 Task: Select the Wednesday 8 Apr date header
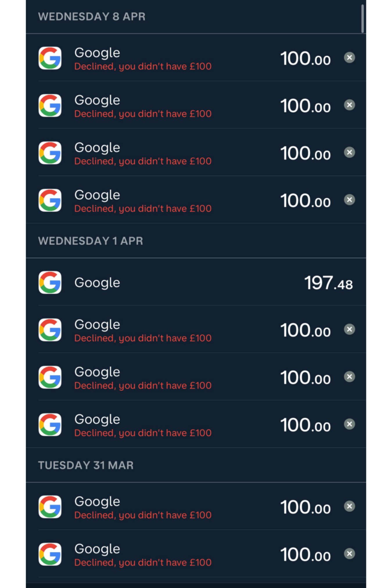[x=92, y=17]
